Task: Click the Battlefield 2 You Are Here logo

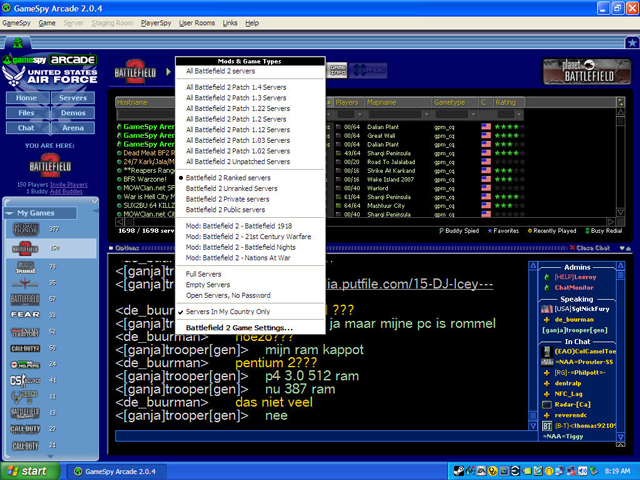Action: click(50, 165)
